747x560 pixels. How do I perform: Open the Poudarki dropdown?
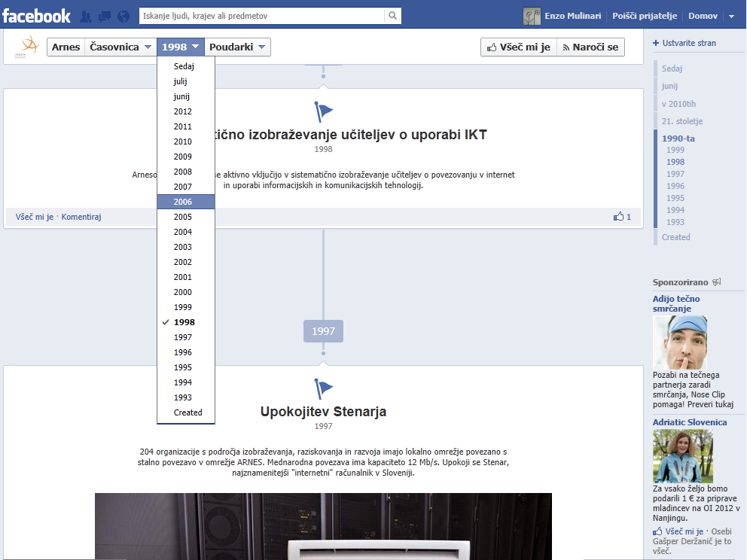(237, 47)
